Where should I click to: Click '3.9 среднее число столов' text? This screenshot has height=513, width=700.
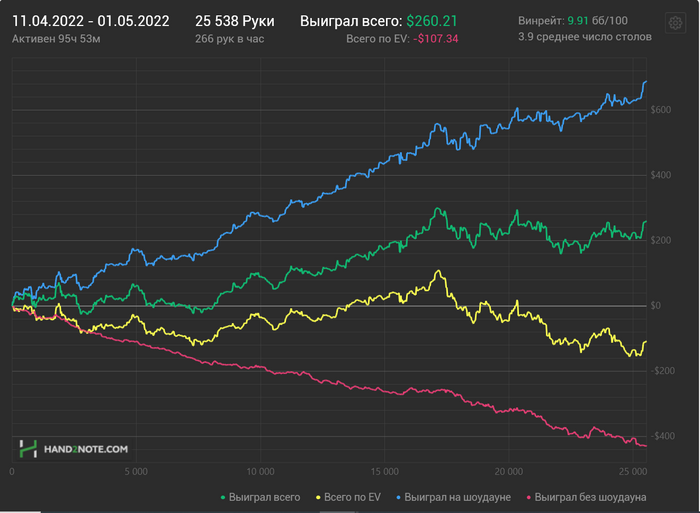[585, 37]
